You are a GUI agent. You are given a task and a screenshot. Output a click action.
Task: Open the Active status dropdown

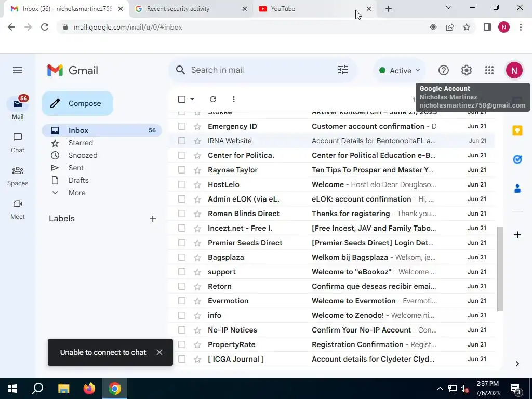point(400,71)
